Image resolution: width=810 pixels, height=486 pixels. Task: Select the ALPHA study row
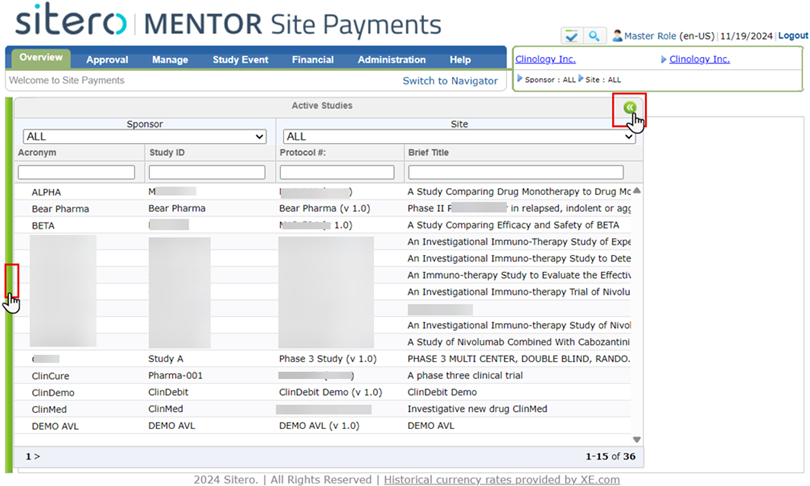322,192
